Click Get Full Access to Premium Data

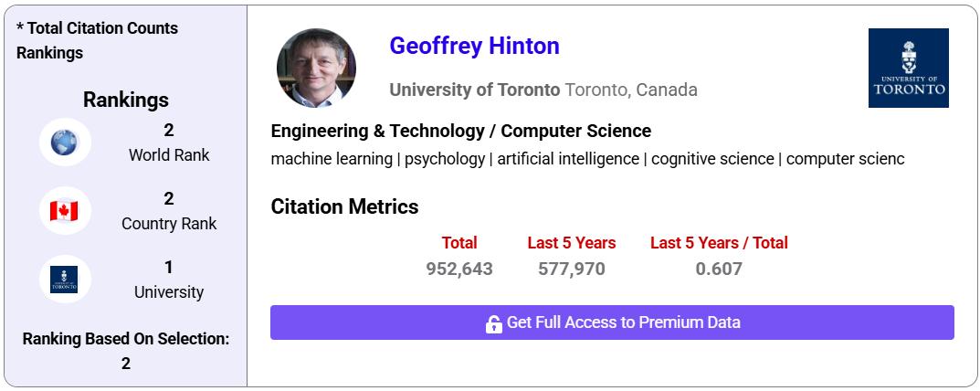(x=623, y=322)
